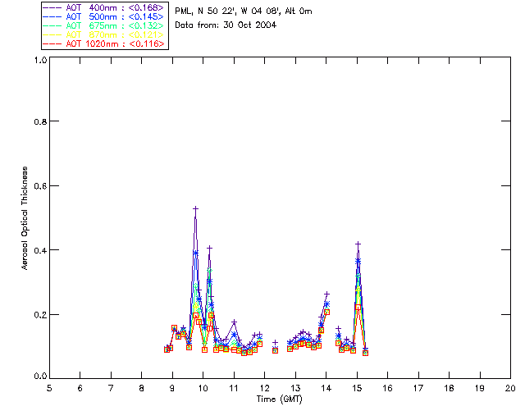Click the 'AOT 1020nm : <0.116>' legend entry
Image resolution: width=525 pixels, height=420 pixels.
coord(104,43)
